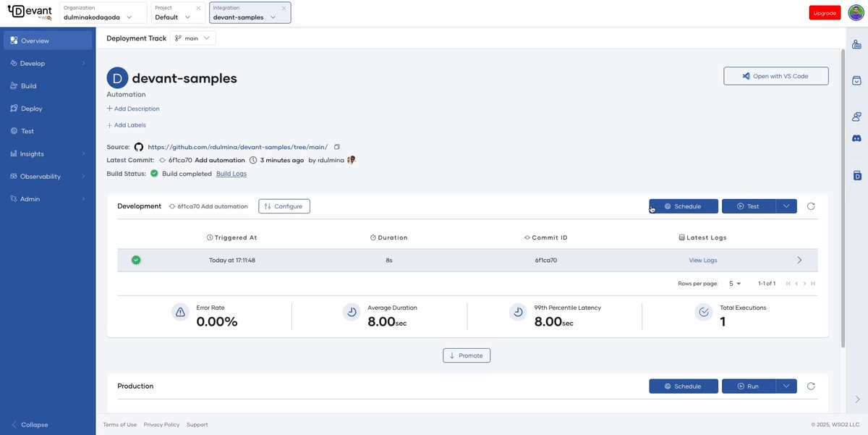Clear the Project selector with its X
This screenshot has height=435, width=868.
click(x=199, y=8)
